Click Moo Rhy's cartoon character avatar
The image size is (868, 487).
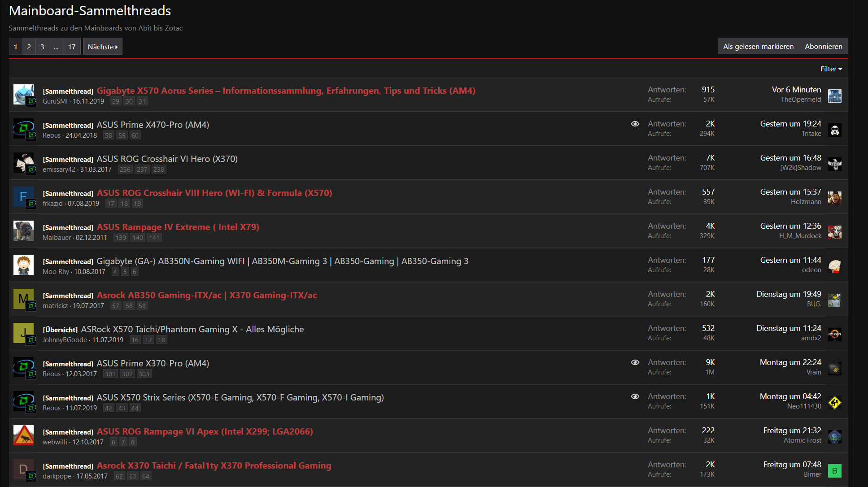[23, 265]
